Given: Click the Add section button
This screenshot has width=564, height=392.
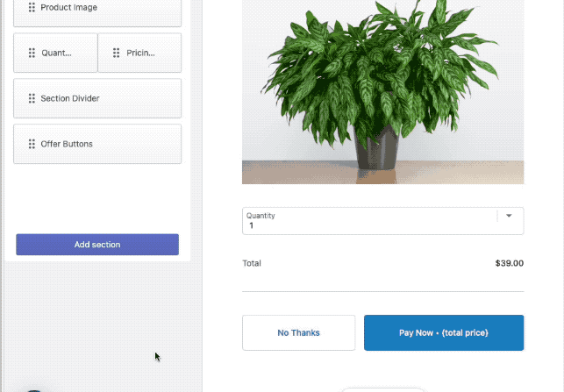Looking at the screenshot, I should [97, 245].
